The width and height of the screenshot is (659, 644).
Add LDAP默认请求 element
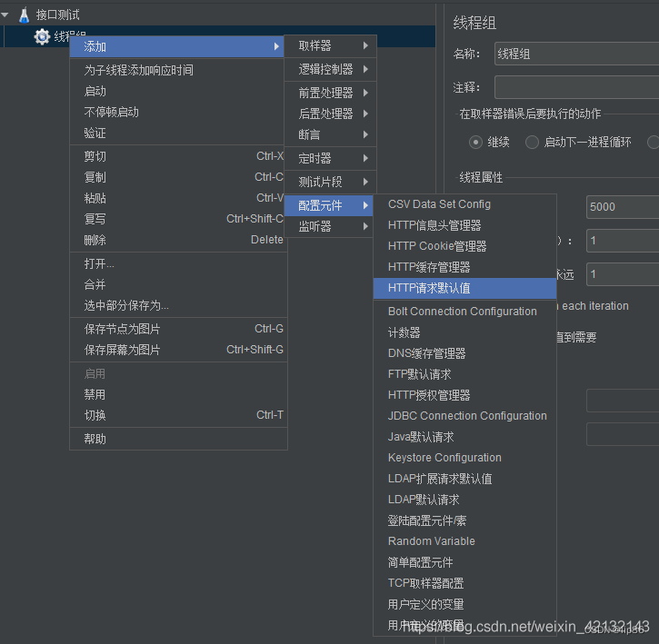[x=464, y=500]
